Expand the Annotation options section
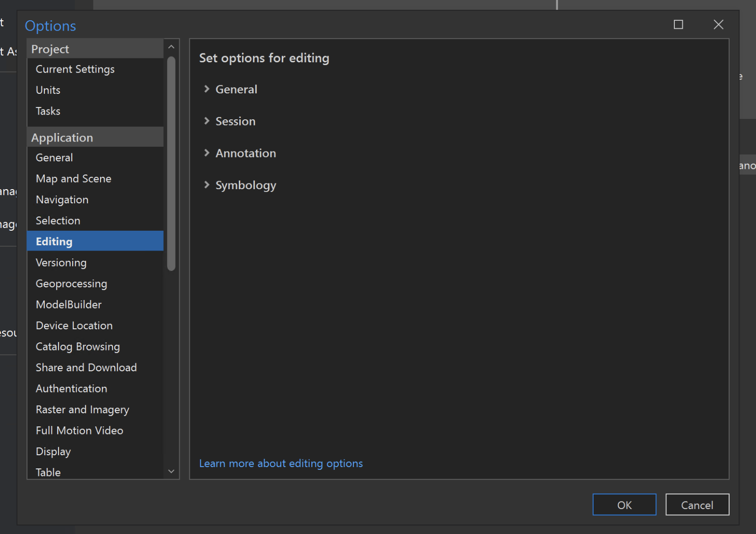 point(245,153)
